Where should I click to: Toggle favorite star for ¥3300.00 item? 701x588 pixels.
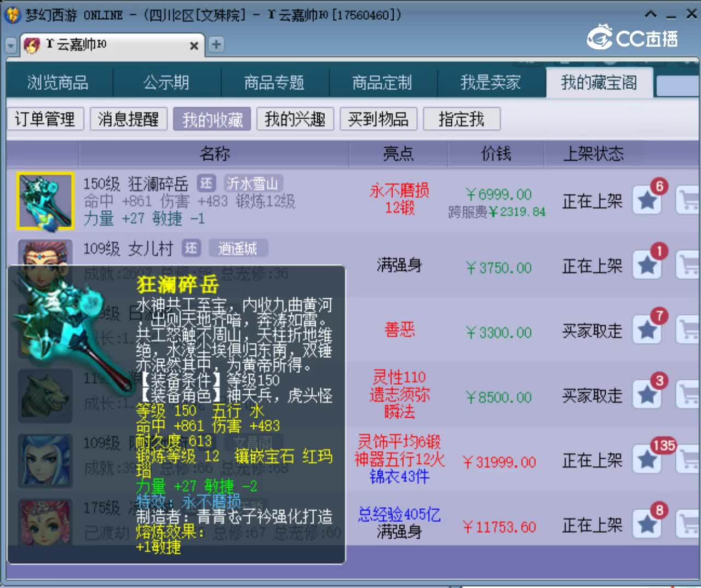pos(648,330)
